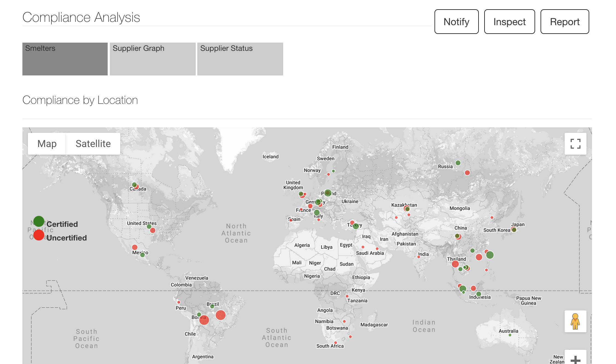Click the map zoom in plus icon
This screenshot has height=364, width=616.
tap(575, 359)
